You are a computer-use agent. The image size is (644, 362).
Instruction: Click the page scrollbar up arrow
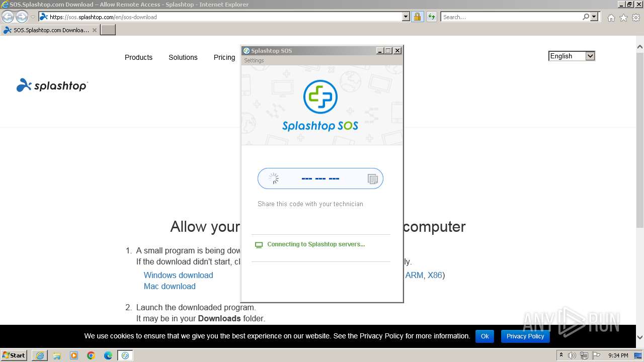click(x=639, y=47)
